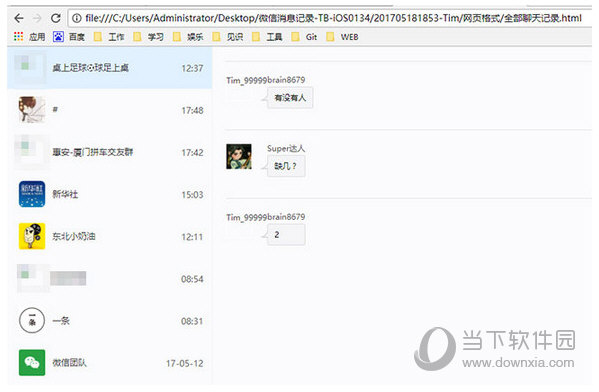Click the browser forward arrow
The image size is (599, 392).
(x=37, y=18)
